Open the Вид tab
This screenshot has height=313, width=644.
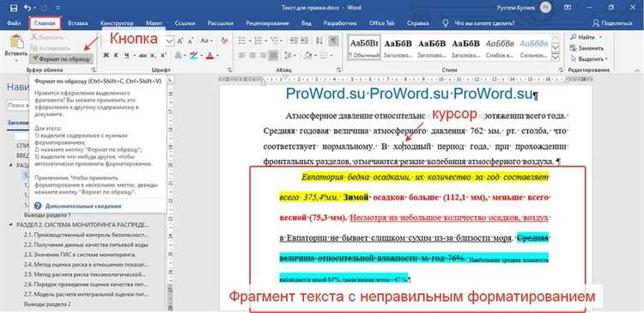(x=307, y=23)
